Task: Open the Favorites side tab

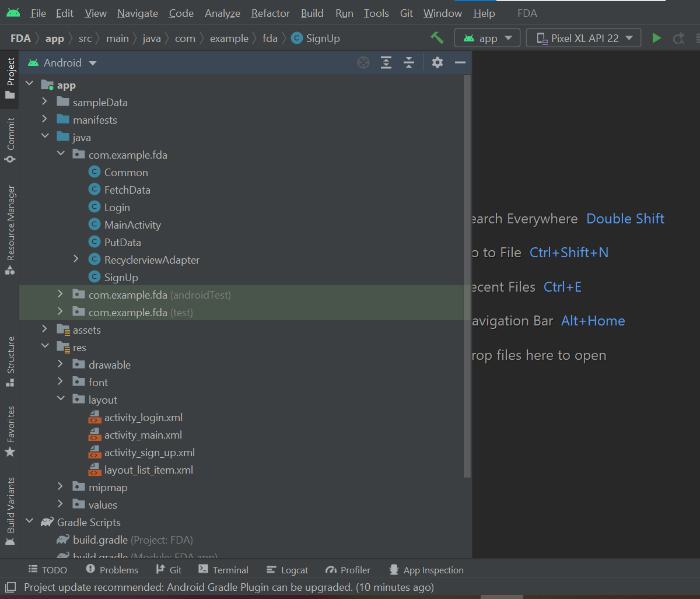Action: (x=10, y=431)
